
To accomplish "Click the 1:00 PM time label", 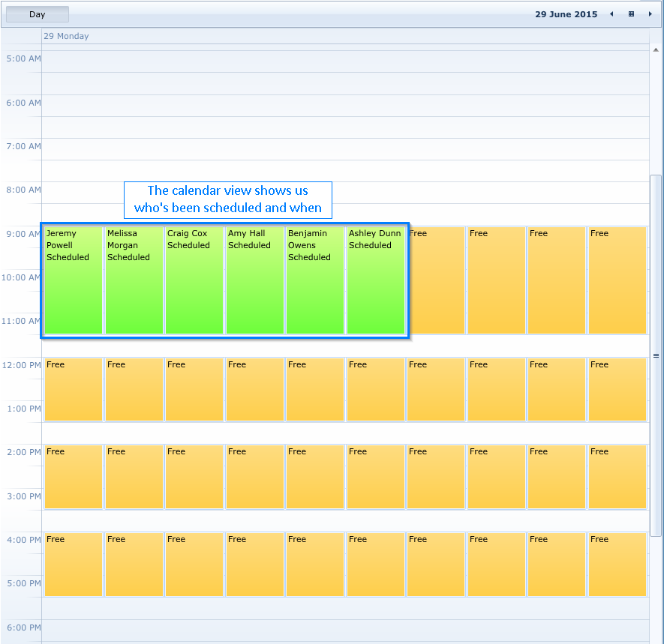I will [x=24, y=409].
